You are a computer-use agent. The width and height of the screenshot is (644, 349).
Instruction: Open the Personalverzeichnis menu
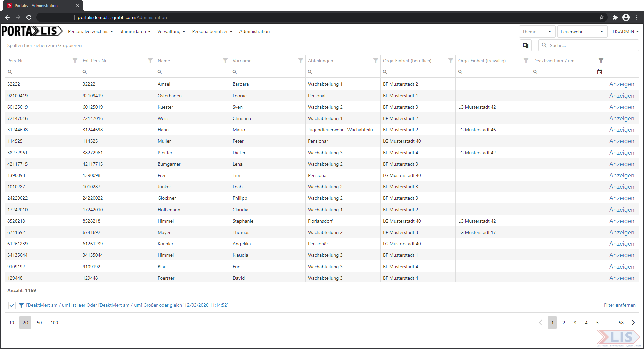[90, 31]
